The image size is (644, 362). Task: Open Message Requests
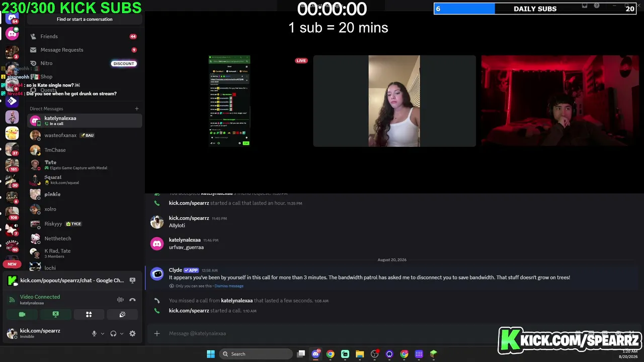[85, 50]
